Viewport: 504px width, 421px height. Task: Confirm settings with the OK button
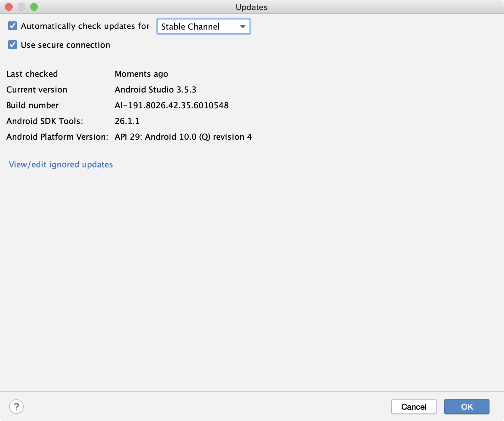(467, 407)
